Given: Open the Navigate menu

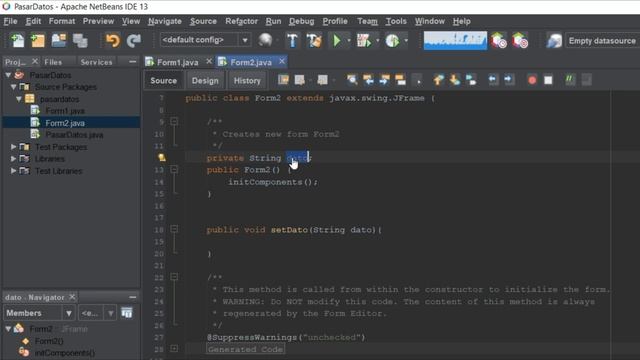Looking at the screenshot, I should click(x=164, y=21).
